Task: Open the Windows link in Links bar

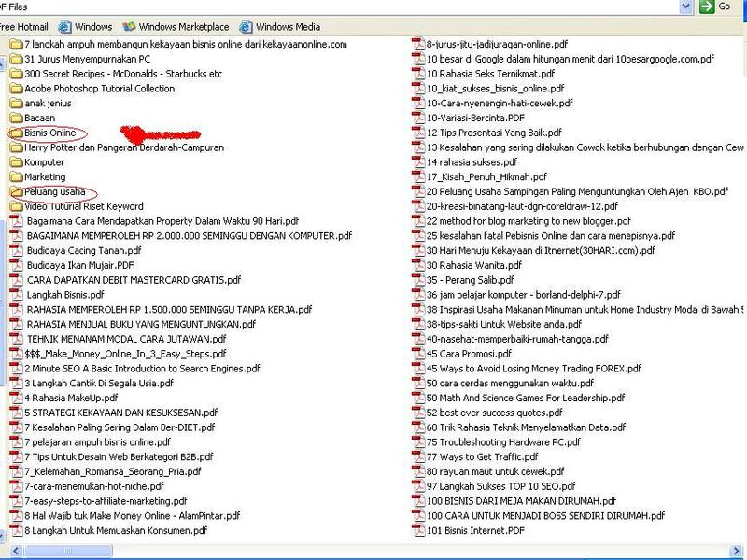Action: coord(85,27)
